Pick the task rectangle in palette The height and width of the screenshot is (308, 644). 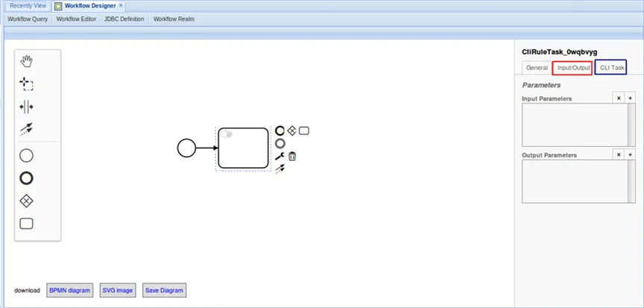click(26, 224)
